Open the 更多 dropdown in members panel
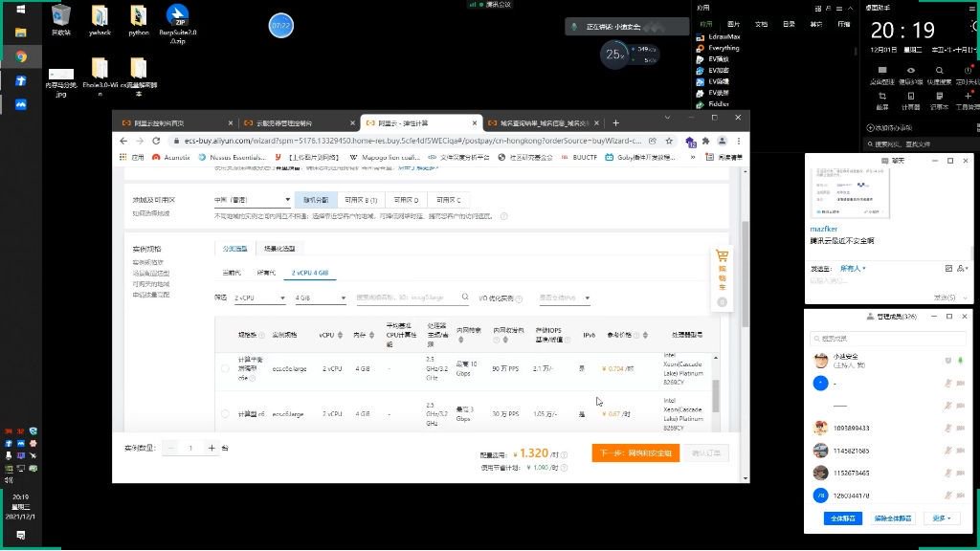Image resolution: width=980 pixels, height=551 pixels. [942, 518]
